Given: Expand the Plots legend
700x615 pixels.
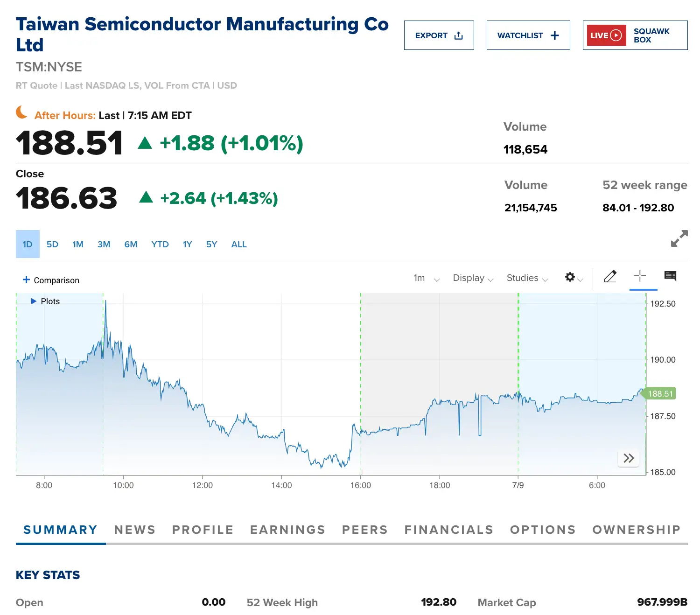Looking at the screenshot, I should tap(45, 301).
